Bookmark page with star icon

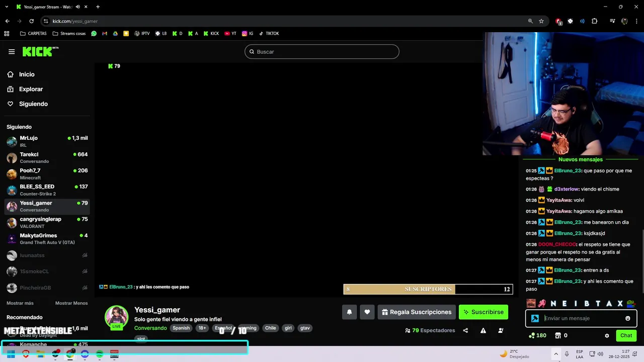pos(541,21)
